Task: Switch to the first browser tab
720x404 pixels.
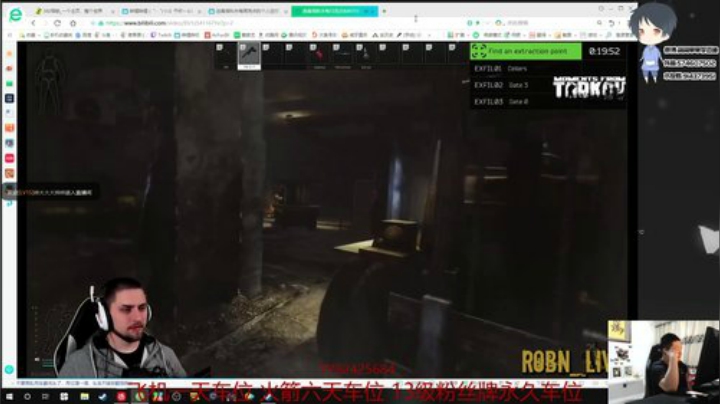Action: point(75,11)
